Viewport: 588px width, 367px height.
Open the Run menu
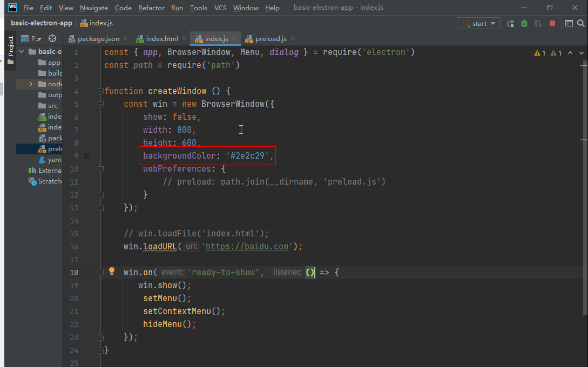(x=177, y=8)
